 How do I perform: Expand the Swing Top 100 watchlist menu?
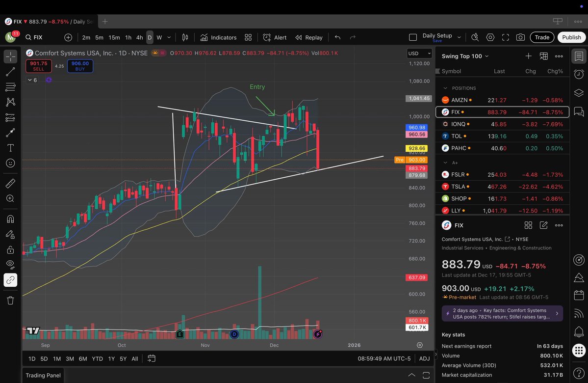click(465, 56)
